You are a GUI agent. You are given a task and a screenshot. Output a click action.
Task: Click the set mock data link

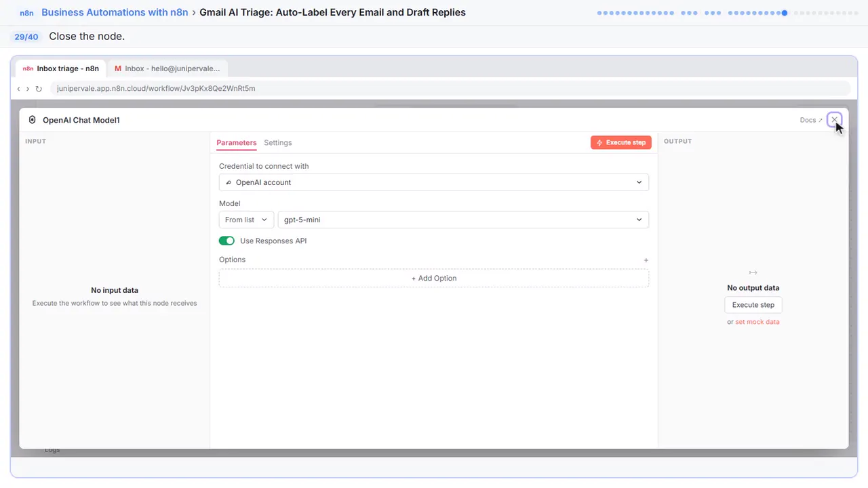coord(757,322)
